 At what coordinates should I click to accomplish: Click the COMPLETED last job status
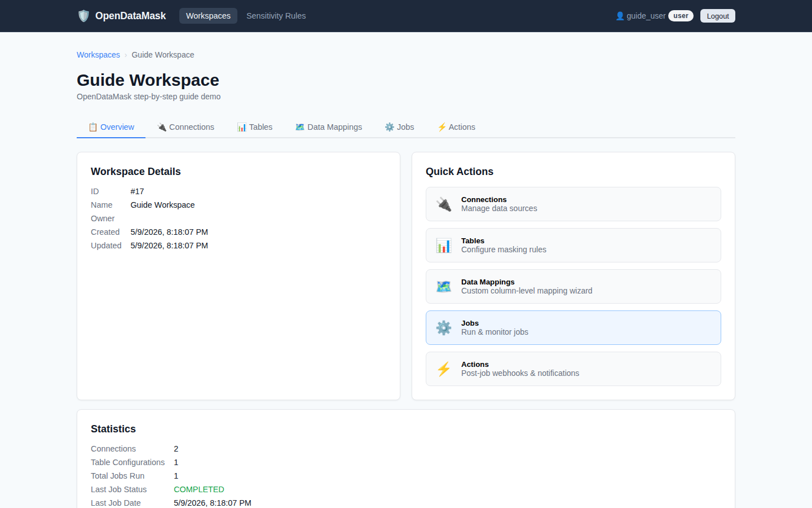coord(199,489)
